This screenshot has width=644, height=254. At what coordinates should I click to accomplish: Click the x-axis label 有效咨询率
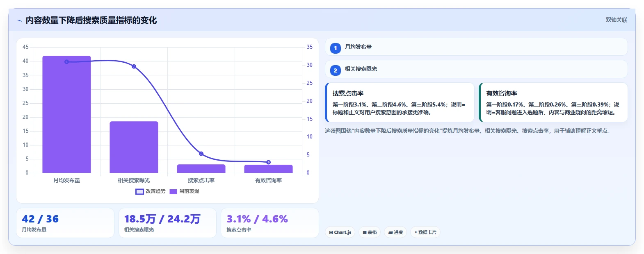pos(268,180)
